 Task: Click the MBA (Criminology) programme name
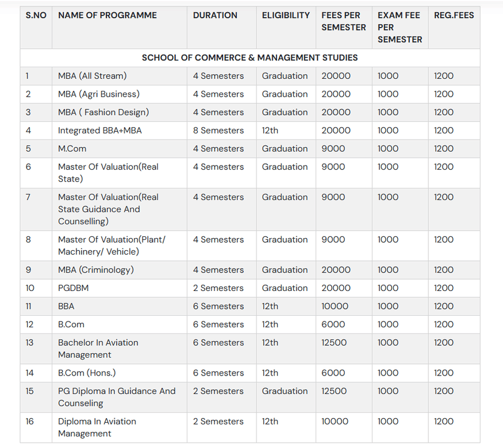(x=95, y=270)
